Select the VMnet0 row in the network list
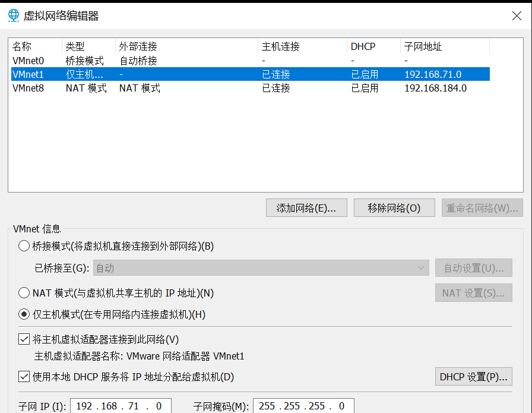 (251, 61)
